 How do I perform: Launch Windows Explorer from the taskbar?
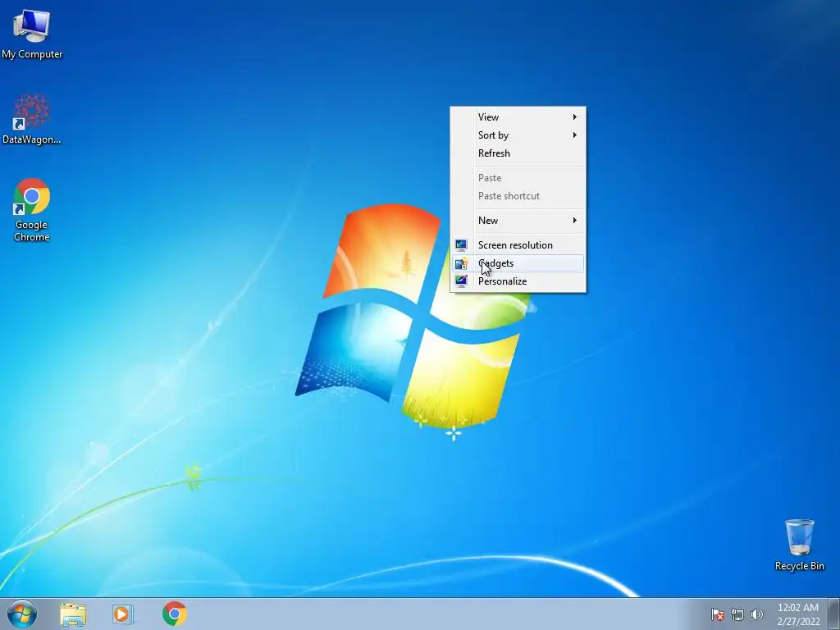(73, 614)
